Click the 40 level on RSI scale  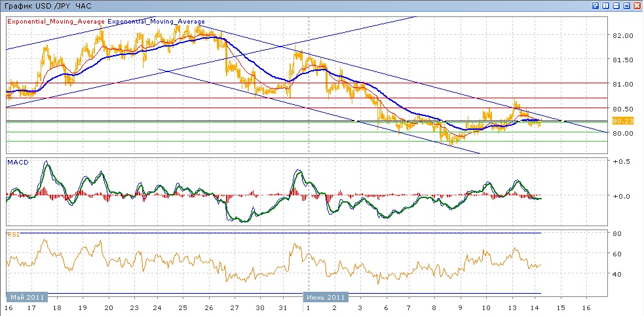[617, 274]
